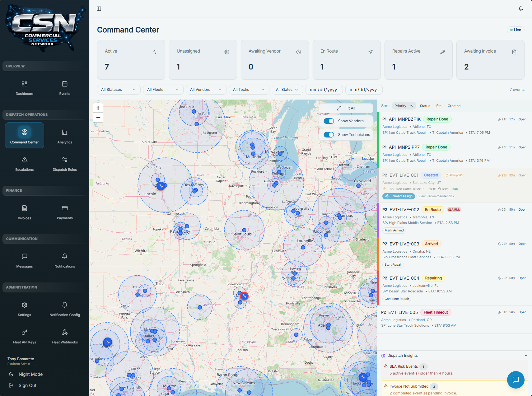The height and width of the screenshot is (396, 532).
Task: Open the Invoices page
Action: click(x=25, y=212)
